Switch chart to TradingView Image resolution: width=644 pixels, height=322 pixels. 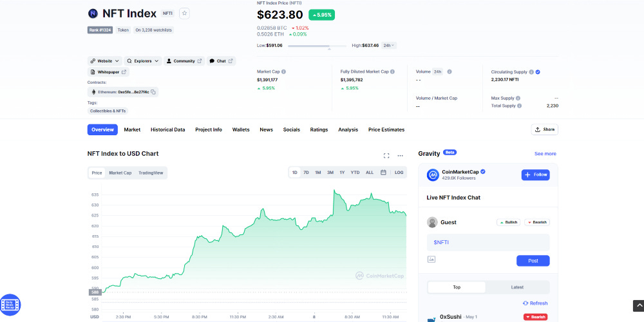click(x=151, y=173)
